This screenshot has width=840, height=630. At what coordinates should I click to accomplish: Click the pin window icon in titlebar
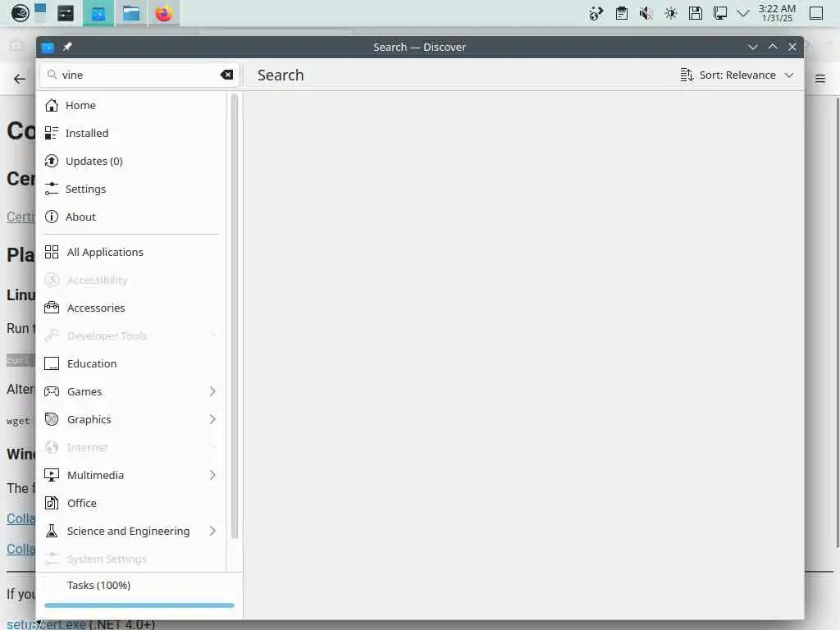(67, 47)
